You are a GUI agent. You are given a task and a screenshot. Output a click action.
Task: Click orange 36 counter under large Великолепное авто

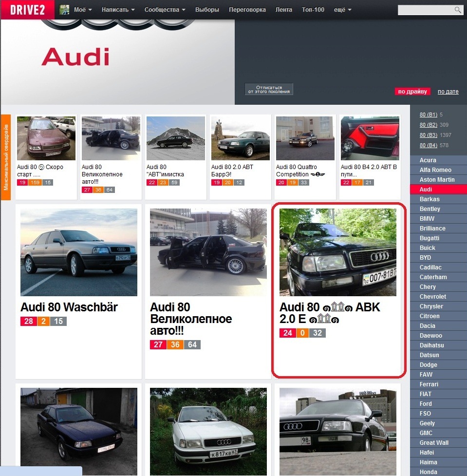coord(175,345)
